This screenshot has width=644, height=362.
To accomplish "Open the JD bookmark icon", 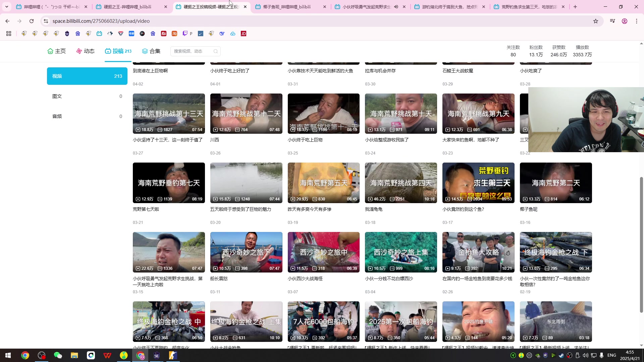I will (244, 34).
